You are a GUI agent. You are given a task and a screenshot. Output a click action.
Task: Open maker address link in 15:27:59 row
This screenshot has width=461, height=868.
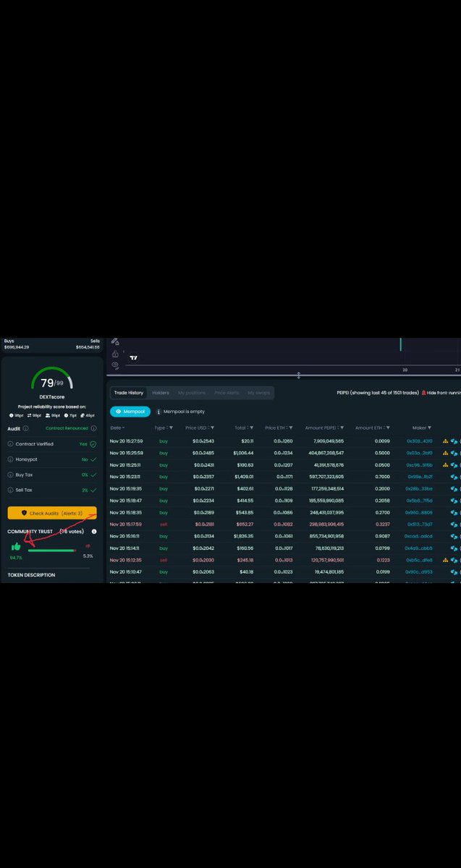[x=419, y=441]
